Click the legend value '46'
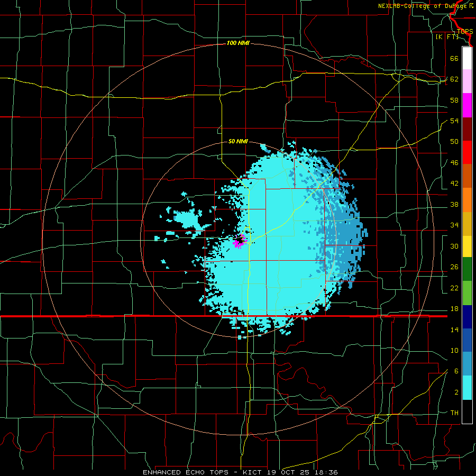The height and width of the screenshot is (476, 476). (x=454, y=163)
